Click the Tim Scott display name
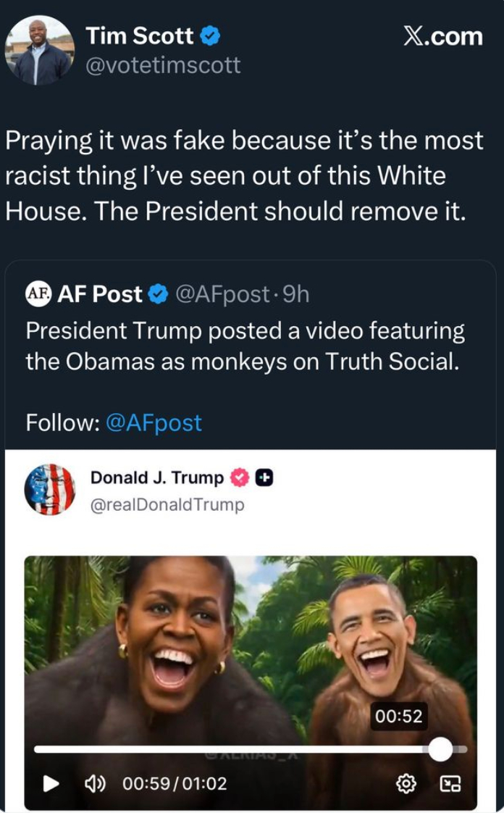Viewport: 504px width, 813px height. 140,36
